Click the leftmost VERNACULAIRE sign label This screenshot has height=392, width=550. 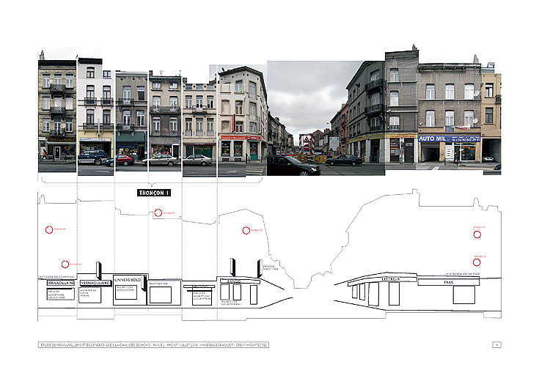pyautogui.click(x=61, y=283)
